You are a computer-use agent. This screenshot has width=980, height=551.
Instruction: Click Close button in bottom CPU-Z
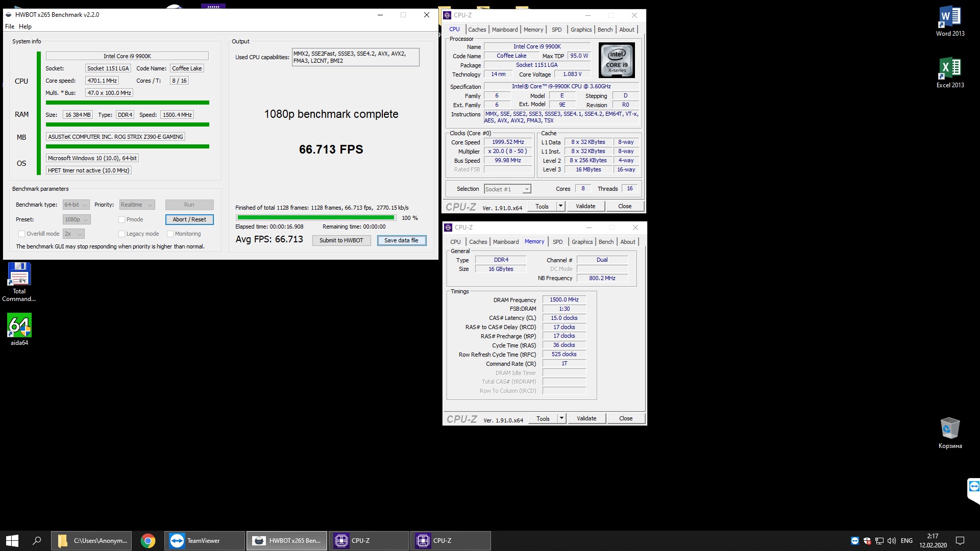tap(626, 419)
